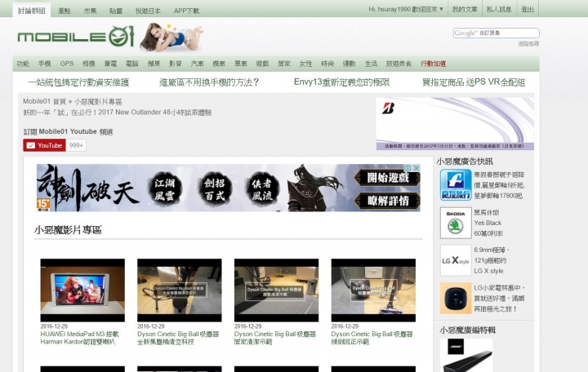The width and height of the screenshot is (588, 372).
Task: Click the 999+ subscriber count badge
Action: pyautogui.click(x=76, y=145)
